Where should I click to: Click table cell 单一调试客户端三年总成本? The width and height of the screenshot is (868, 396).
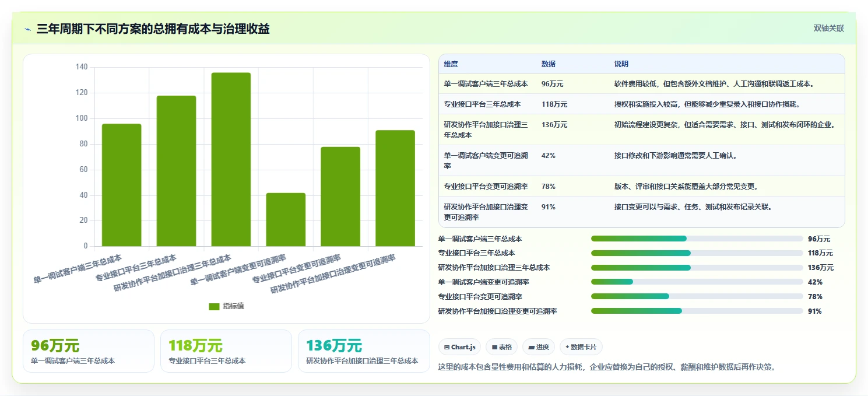click(x=486, y=84)
